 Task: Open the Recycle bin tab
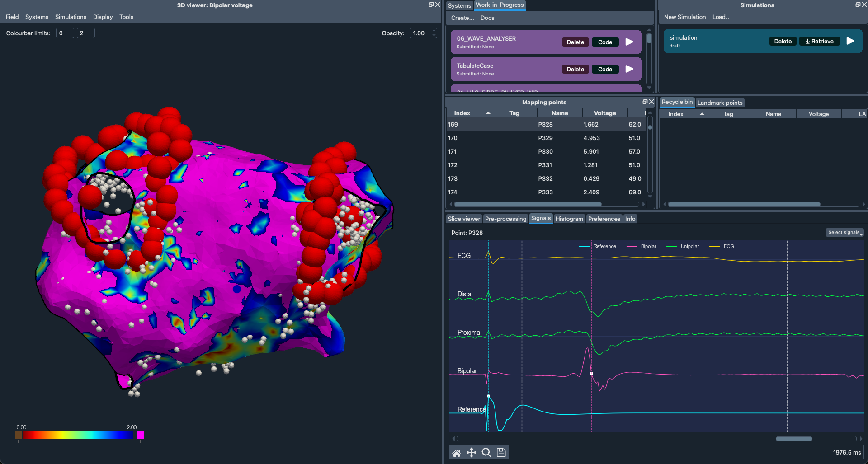pyautogui.click(x=677, y=103)
